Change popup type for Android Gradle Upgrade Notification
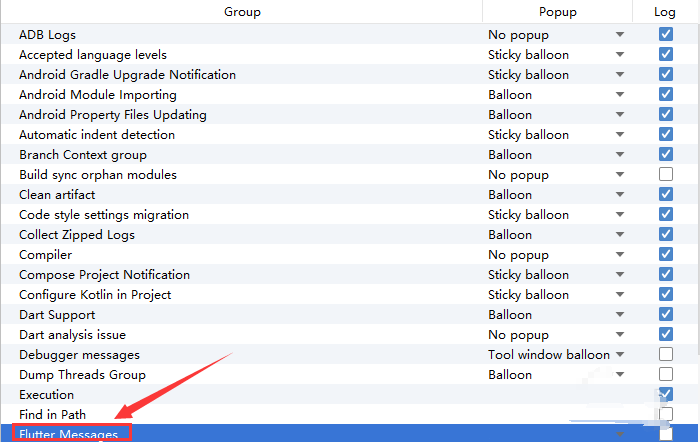 pos(620,74)
